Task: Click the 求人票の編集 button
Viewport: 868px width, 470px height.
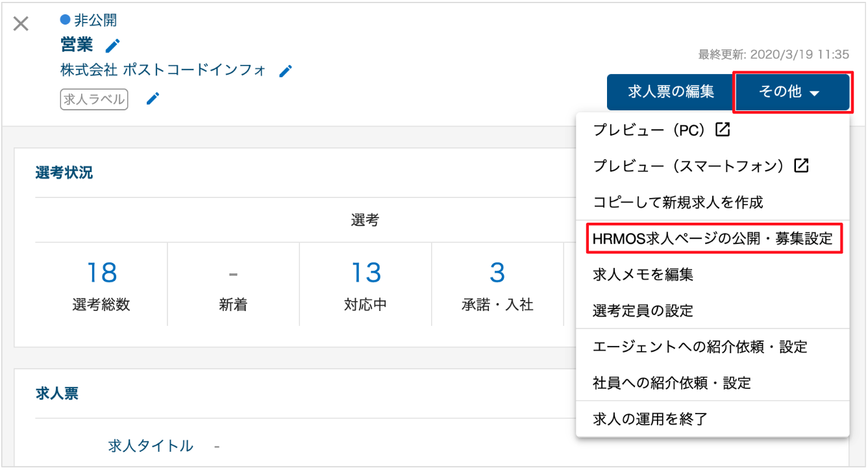Action: [x=671, y=92]
